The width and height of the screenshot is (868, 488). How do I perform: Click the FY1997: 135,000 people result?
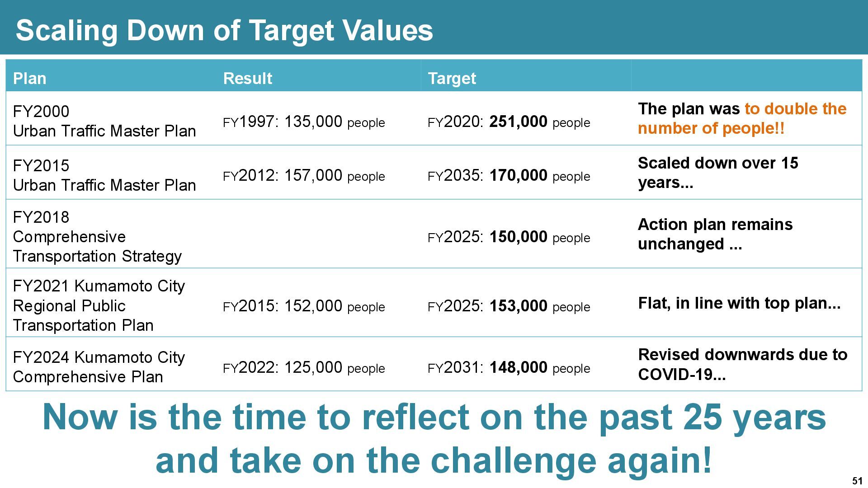pos(304,122)
